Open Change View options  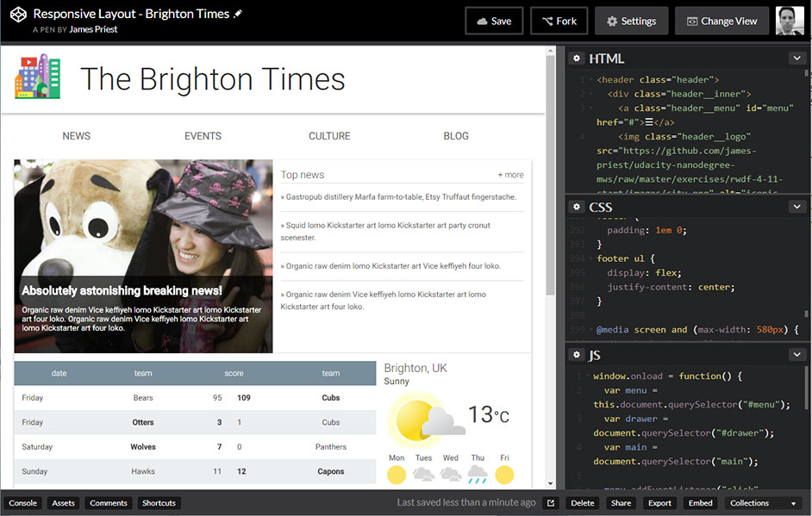(721, 20)
